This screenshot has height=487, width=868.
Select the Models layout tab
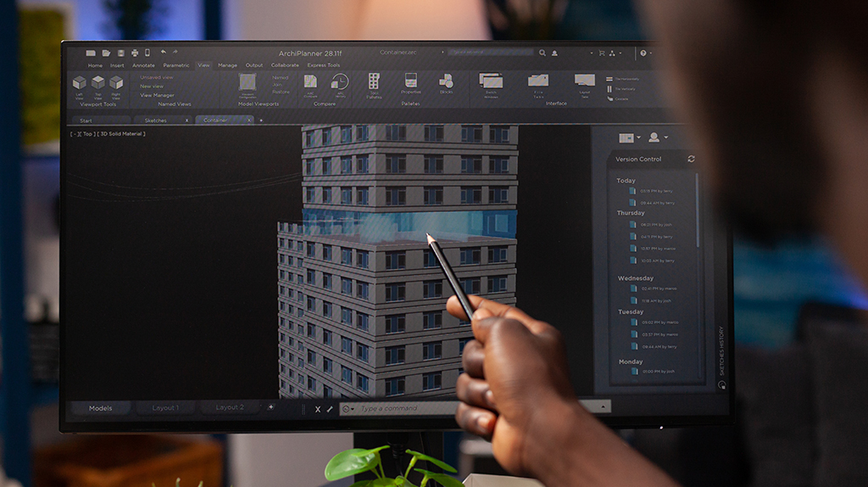[101, 408]
